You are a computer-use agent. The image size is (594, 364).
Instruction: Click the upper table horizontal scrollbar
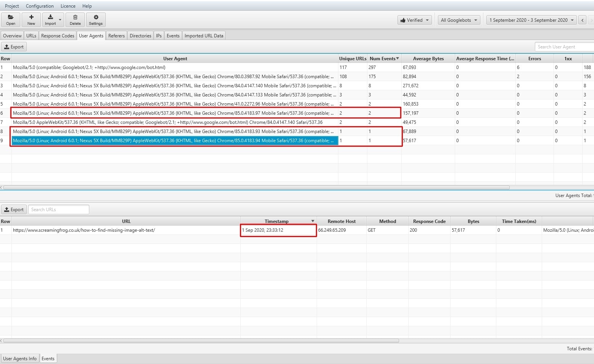click(x=256, y=188)
